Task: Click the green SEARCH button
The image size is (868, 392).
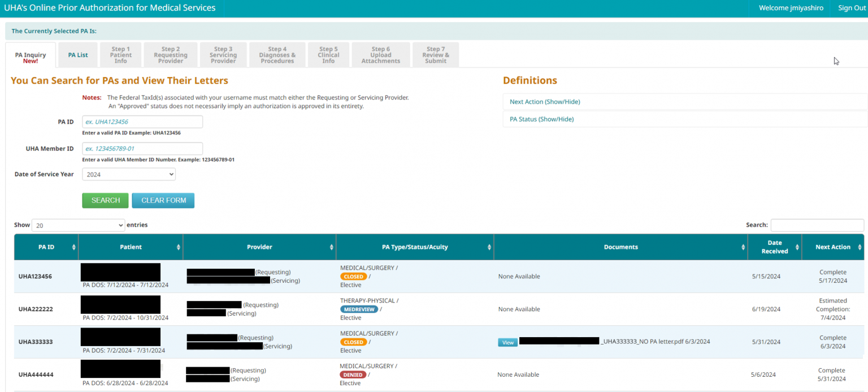Action: pyautogui.click(x=105, y=200)
